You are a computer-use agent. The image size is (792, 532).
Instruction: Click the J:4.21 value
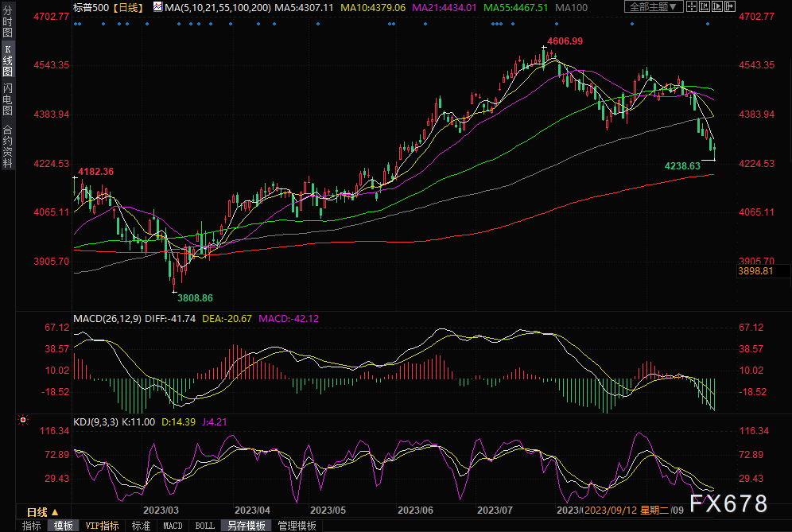pos(215,421)
